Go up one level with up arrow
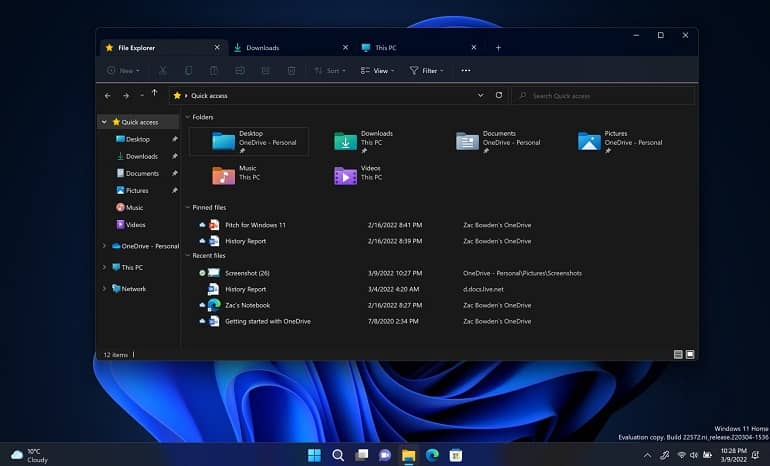 point(155,93)
